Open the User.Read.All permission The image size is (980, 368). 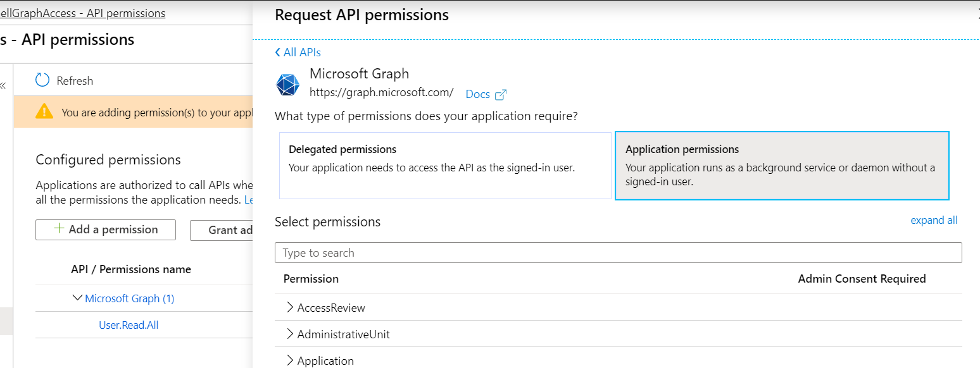(x=129, y=325)
